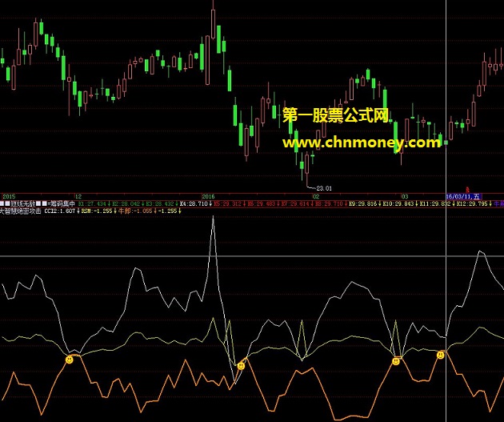This screenshot has height=422, width=504.
Task: Select the 大智慧绝密攻击 indicator title
Action: point(21,211)
